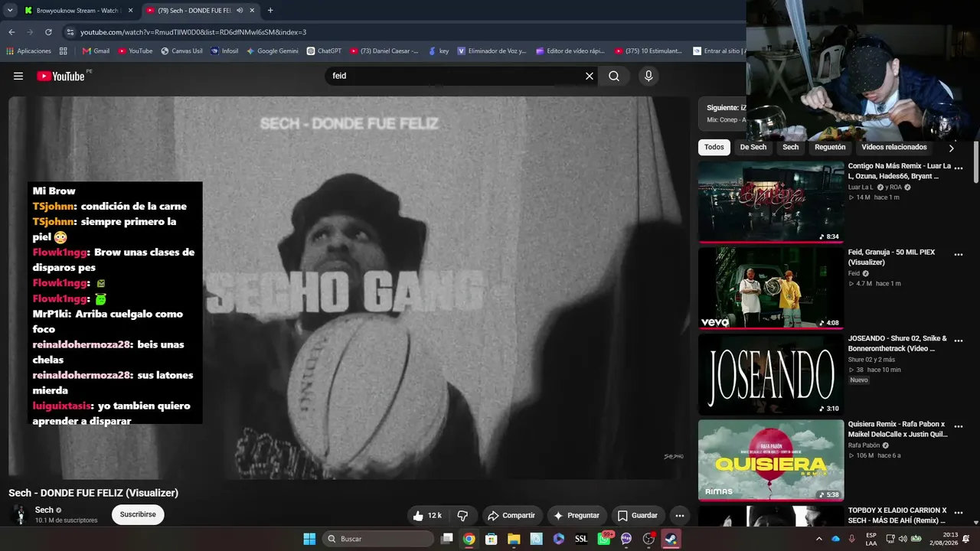Open Steam from the taskbar
Viewport: 980px width, 551px height.
[x=671, y=539]
